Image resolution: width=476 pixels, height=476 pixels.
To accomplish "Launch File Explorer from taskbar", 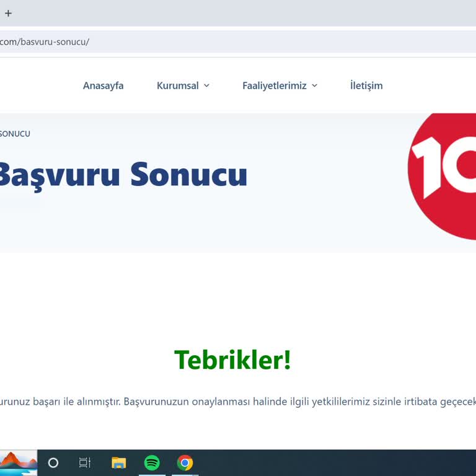I will [119, 463].
